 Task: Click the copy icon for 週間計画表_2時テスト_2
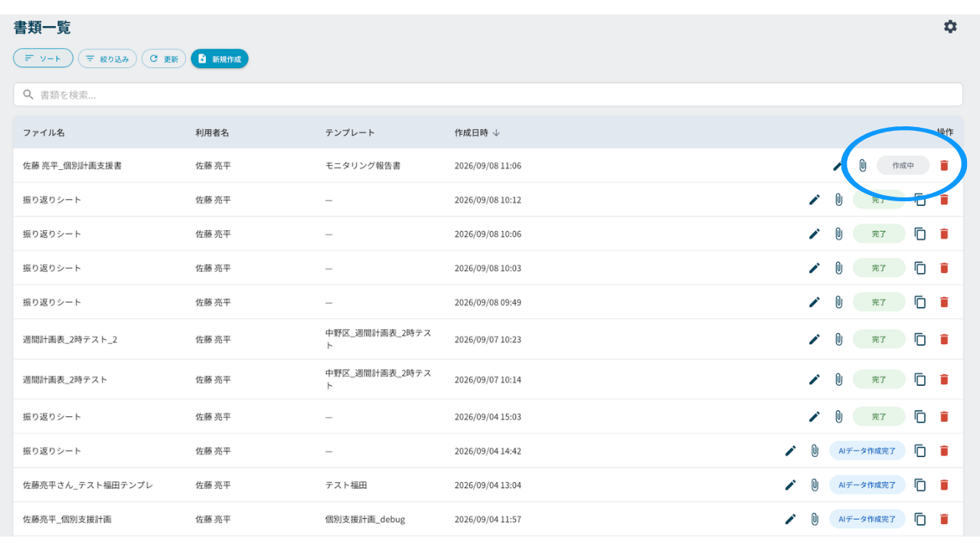[920, 339]
